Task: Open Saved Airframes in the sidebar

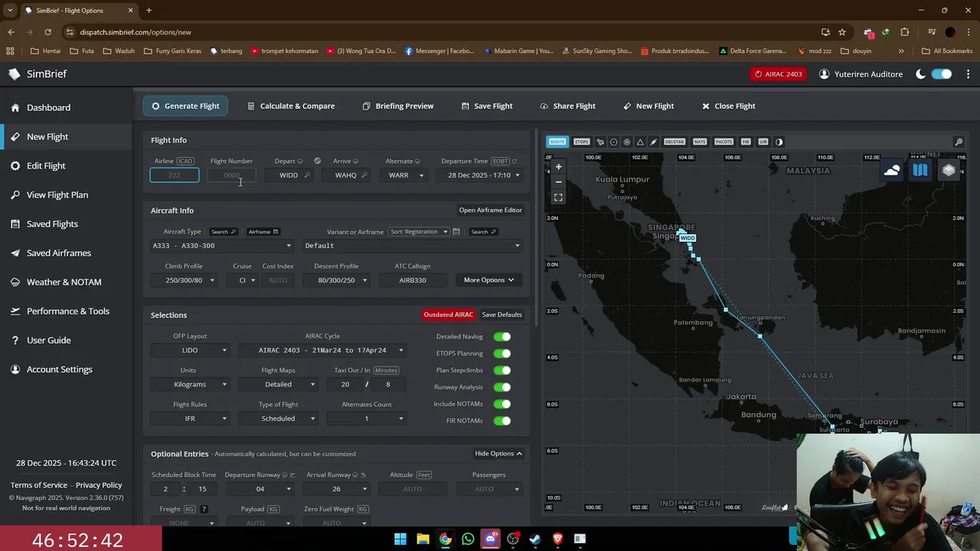Action: [x=59, y=253]
